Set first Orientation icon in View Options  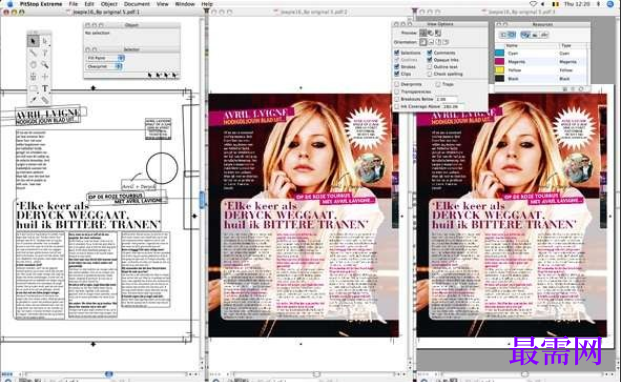[x=423, y=42]
